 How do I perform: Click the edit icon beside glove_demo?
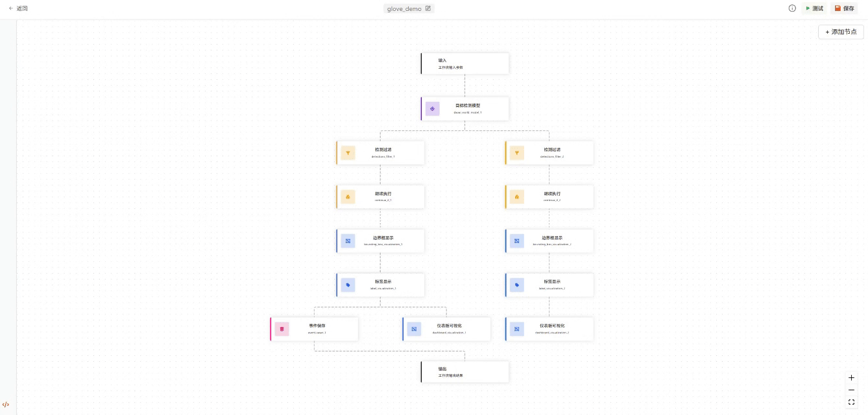point(428,8)
